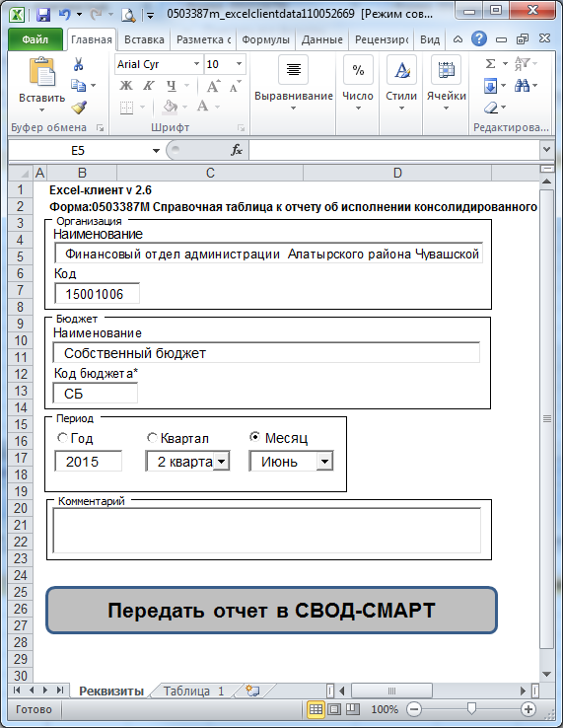The height and width of the screenshot is (728, 563).
Task: Expand the 2 квартал dropdown
Action: click(222, 462)
